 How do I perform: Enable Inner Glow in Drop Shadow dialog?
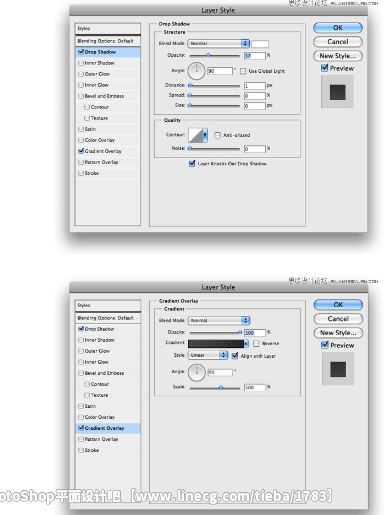pos(81,85)
